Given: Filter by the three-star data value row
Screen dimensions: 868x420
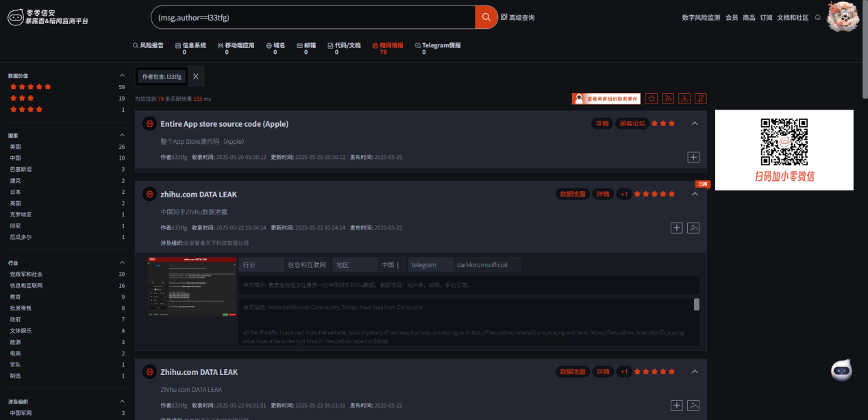Looking at the screenshot, I should 66,98.
